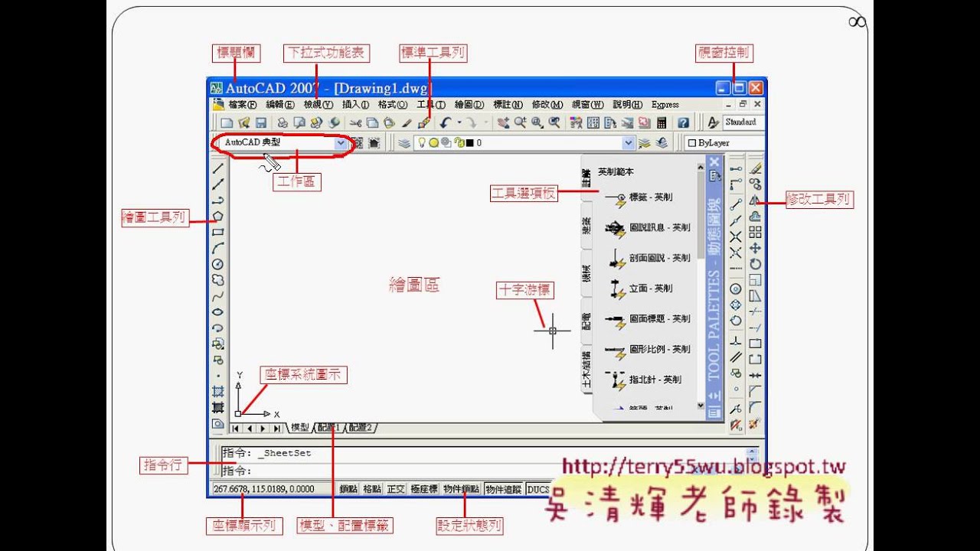
Task: Select the Erase tool in modify toolbar
Action: click(x=756, y=168)
